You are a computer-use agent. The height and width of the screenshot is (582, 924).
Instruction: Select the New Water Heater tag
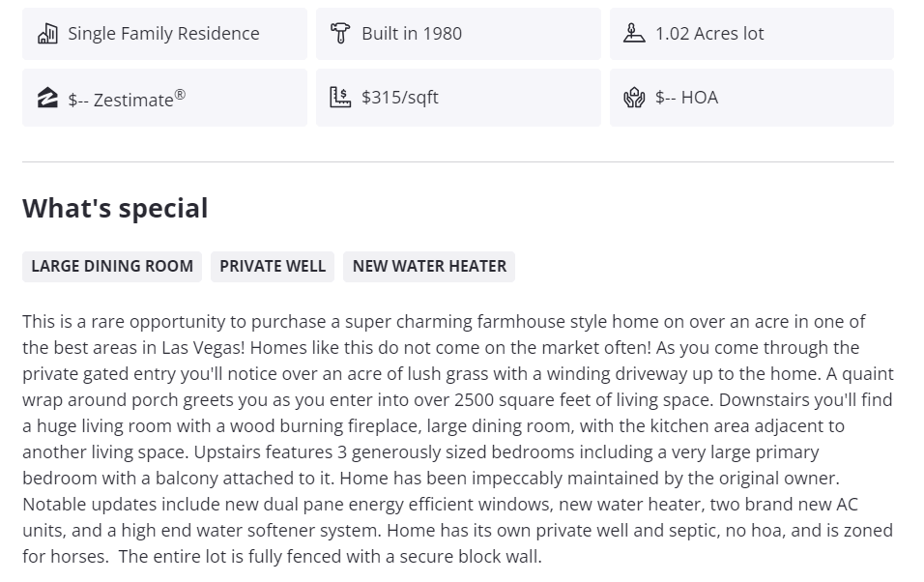tap(429, 266)
